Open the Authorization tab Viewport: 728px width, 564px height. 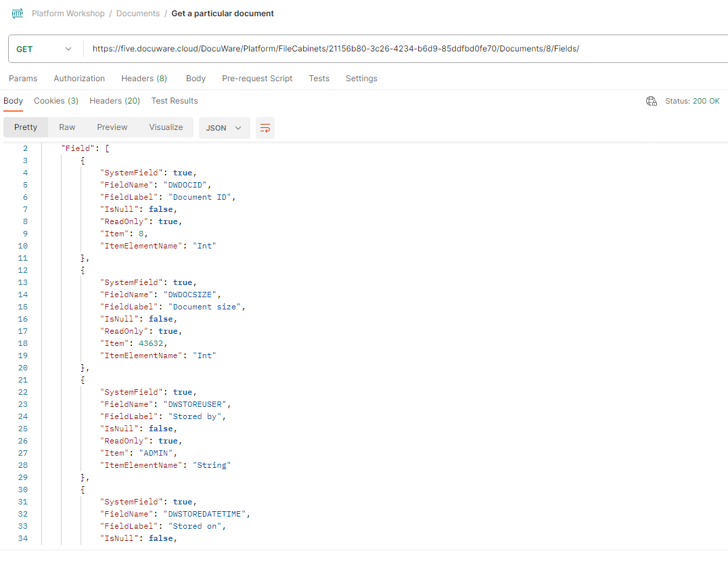79,79
